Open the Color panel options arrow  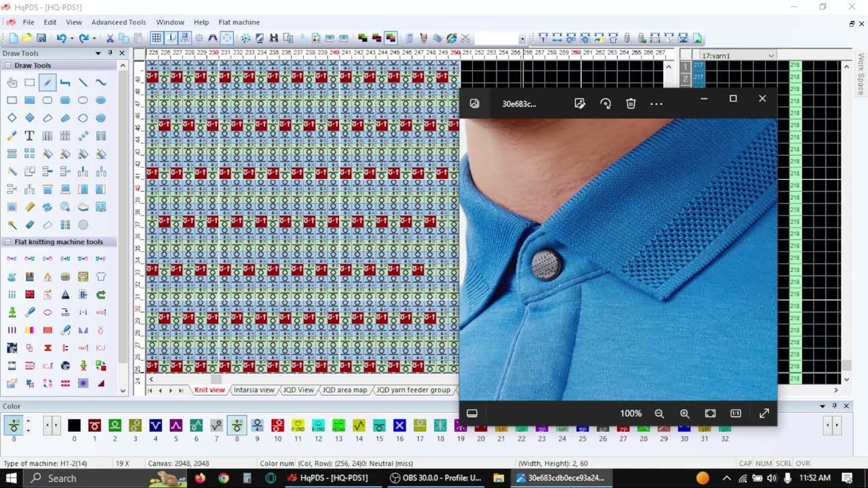click(823, 406)
